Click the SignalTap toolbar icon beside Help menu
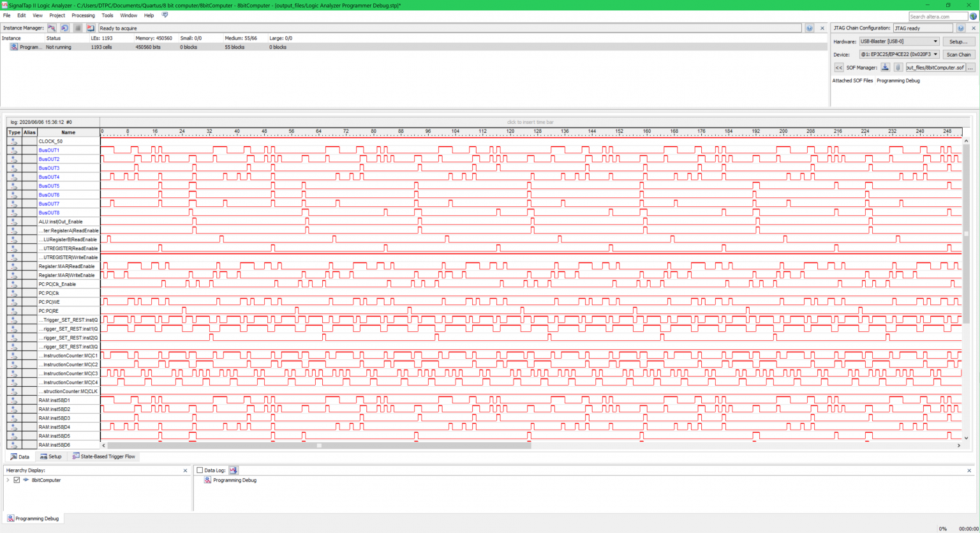980x533 pixels. [x=165, y=15]
